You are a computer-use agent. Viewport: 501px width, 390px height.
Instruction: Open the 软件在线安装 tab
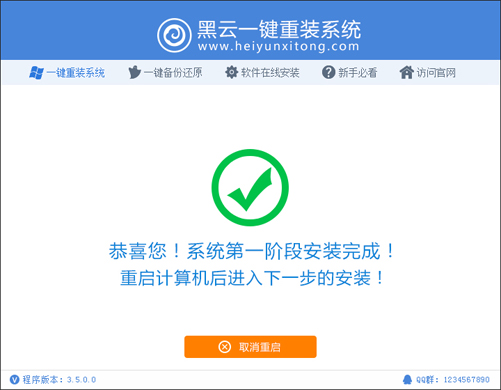click(x=262, y=72)
